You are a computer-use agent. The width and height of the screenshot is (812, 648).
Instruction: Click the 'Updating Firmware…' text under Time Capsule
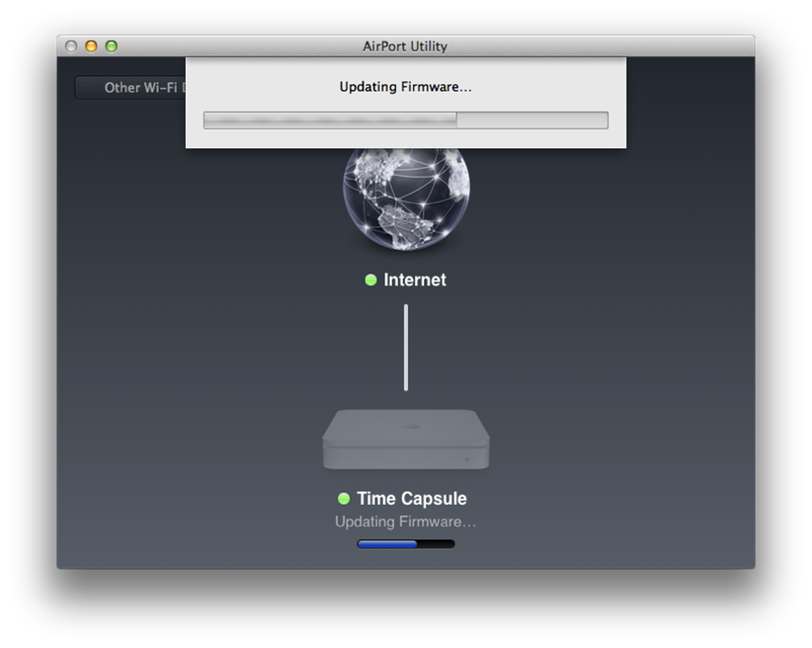click(405, 522)
